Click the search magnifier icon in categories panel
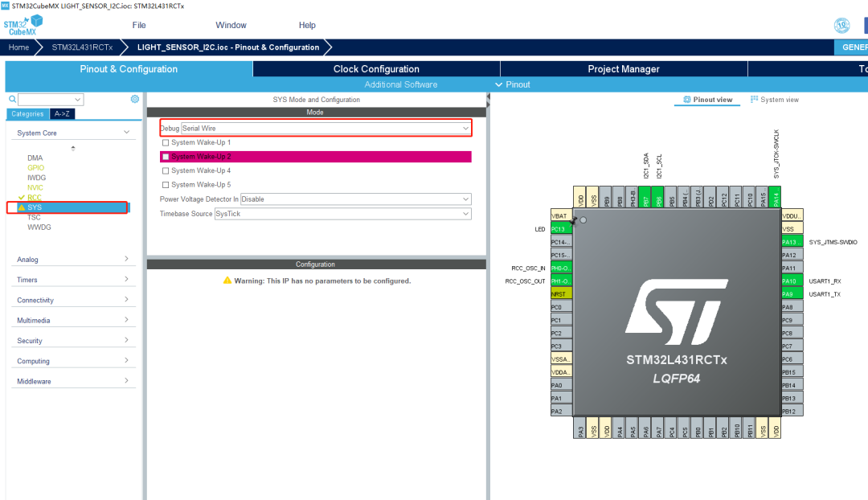Screen dimensions: 868x500 click(x=12, y=99)
